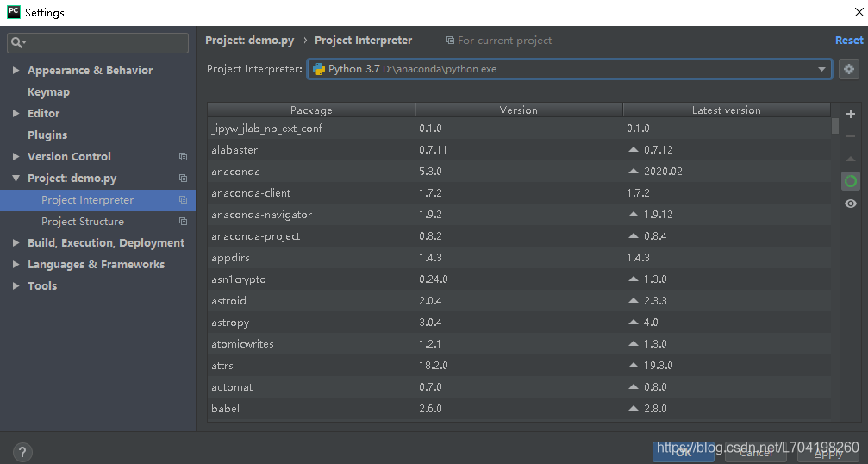Select the asn1crypto package row
The width and height of the screenshot is (868, 464).
click(519, 279)
